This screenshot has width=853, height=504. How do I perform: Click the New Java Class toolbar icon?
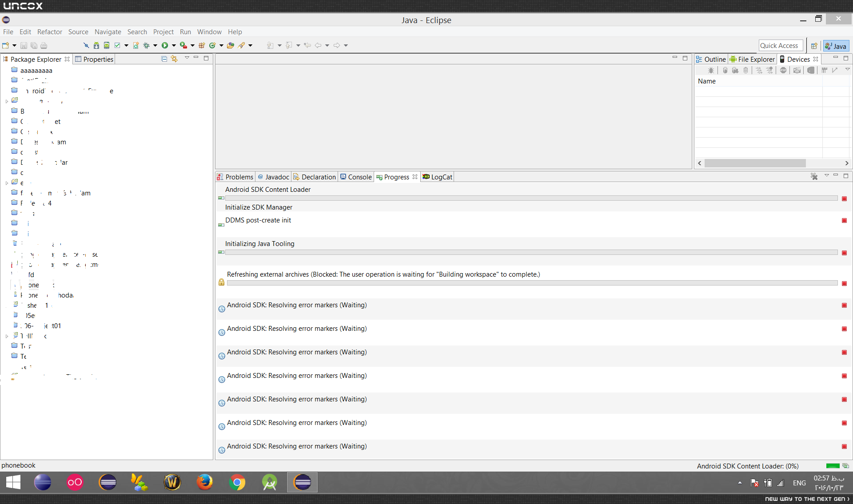tap(212, 45)
